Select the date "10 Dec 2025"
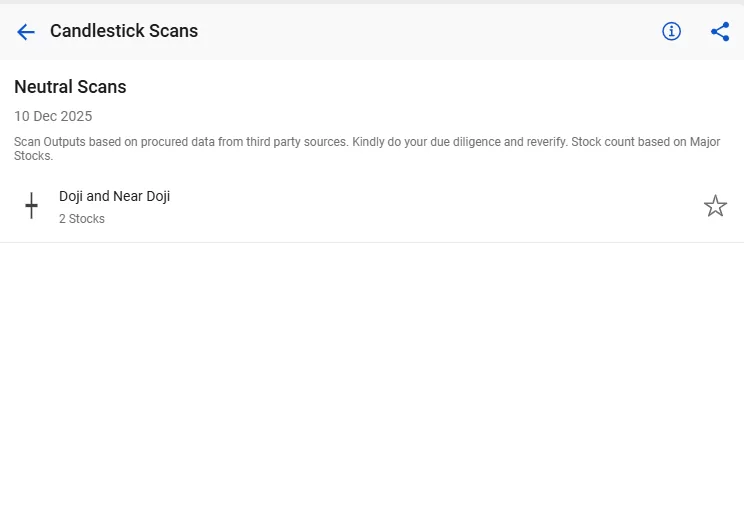Viewport: 744px width, 521px height. coord(53,116)
